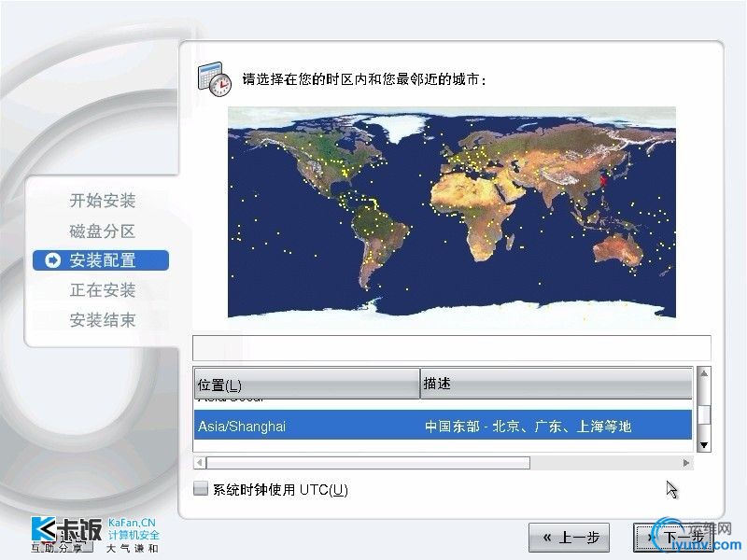Click the vertical scrollbar thumb
747x560 pixels.
point(704,413)
